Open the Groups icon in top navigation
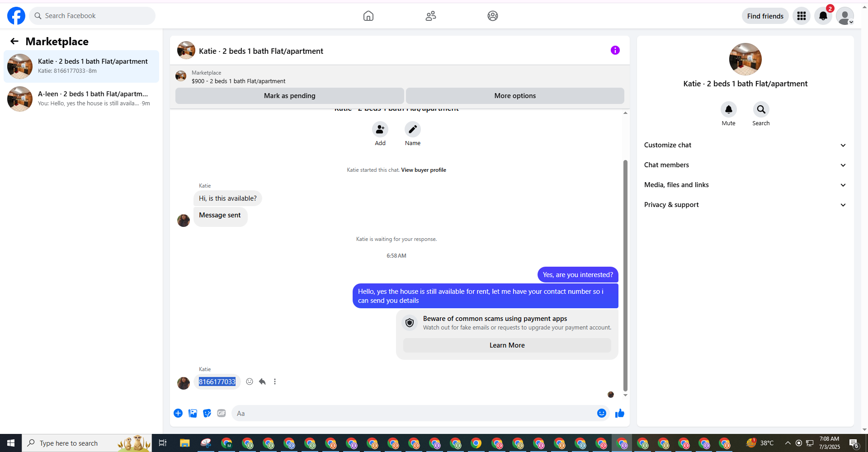The height and width of the screenshot is (452, 868). click(493, 16)
